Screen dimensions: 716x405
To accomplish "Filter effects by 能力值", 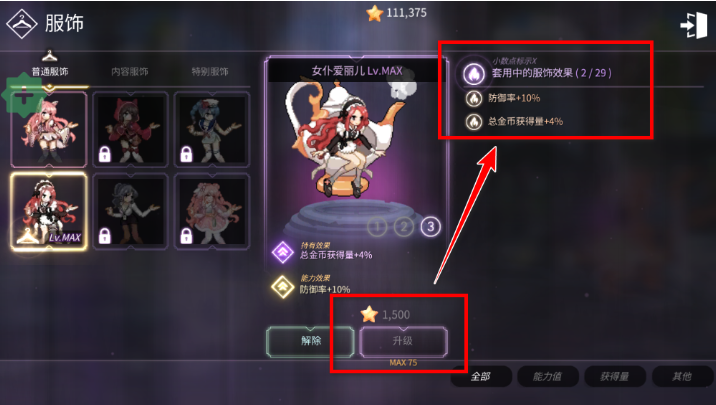I will point(548,376).
